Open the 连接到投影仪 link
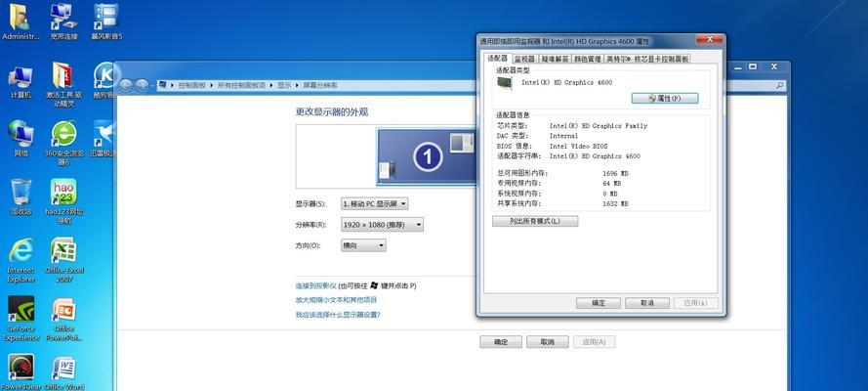This screenshot has height=391, width=868. 316,285
